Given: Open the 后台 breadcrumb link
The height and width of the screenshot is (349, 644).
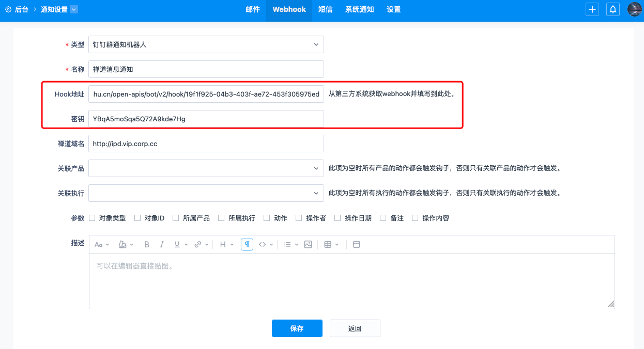Looking at the screenshot, I should 22,9.
